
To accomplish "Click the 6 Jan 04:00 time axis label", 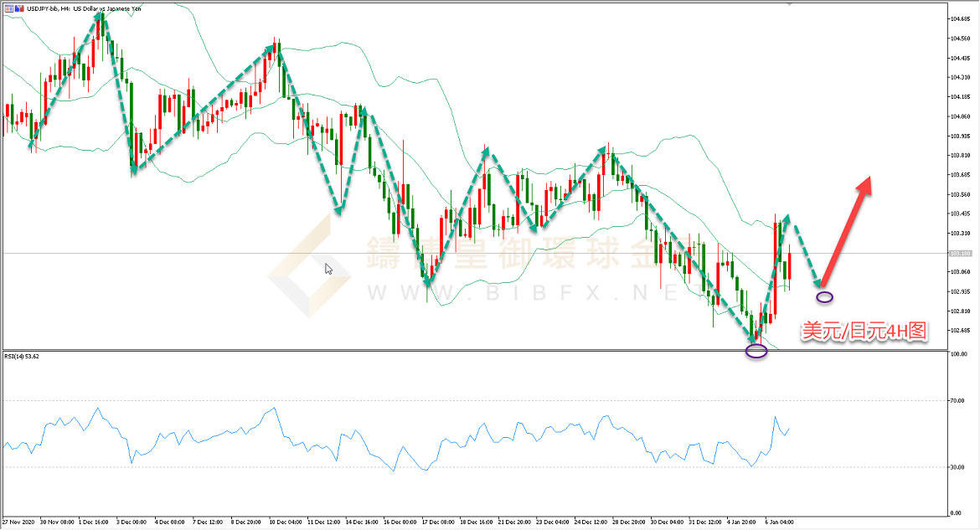I will tap(781, 521).
